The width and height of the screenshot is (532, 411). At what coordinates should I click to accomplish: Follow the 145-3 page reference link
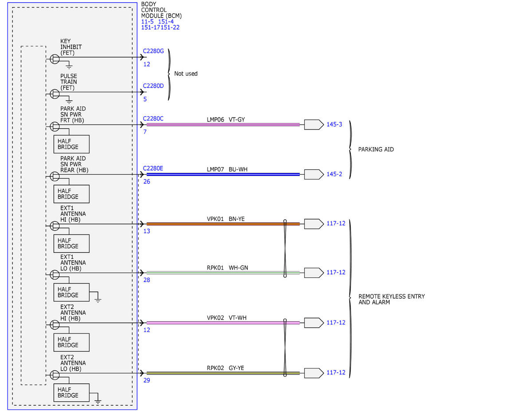334,125
